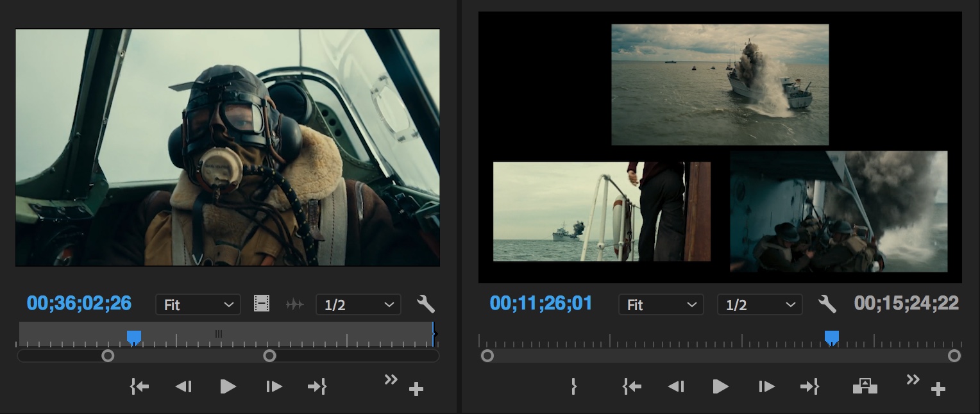Expand the Source monitor 1/2 playback resolution menu
This screenshot has width=980, height=414.
click(358, 304)
